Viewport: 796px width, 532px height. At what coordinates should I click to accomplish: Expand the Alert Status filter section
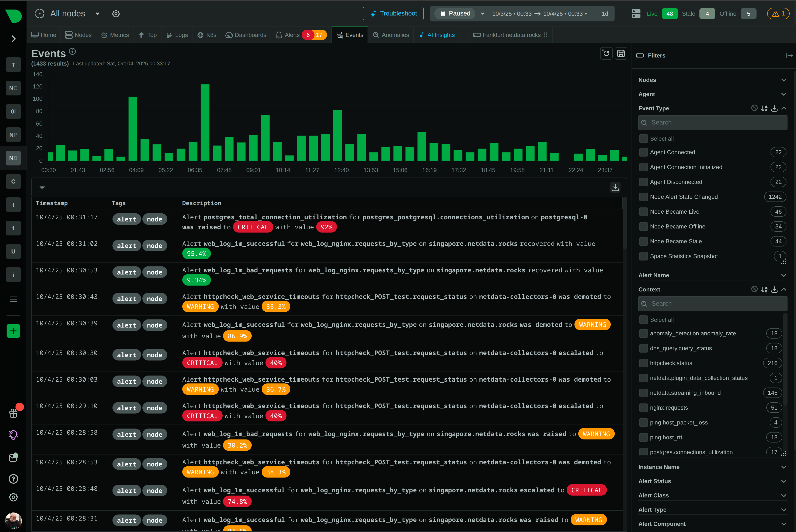click(x=783, y=482)
